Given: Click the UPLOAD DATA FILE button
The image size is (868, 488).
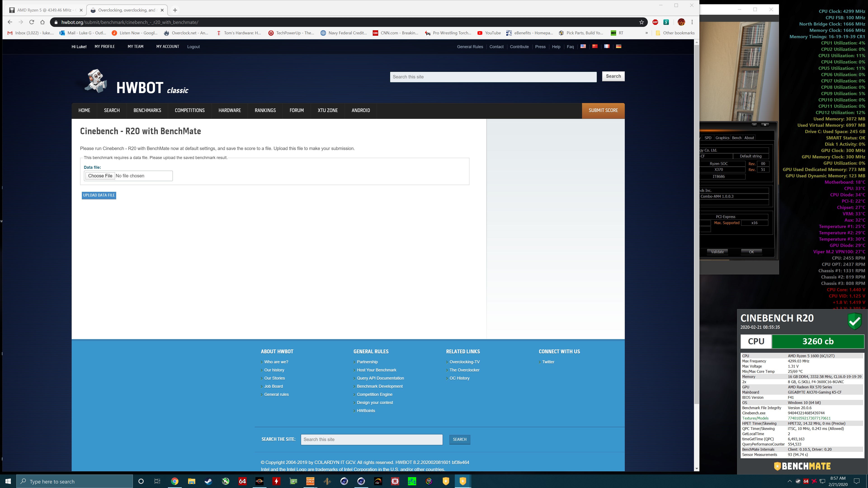Looking at the screenshot, I should tap(99, 195).
